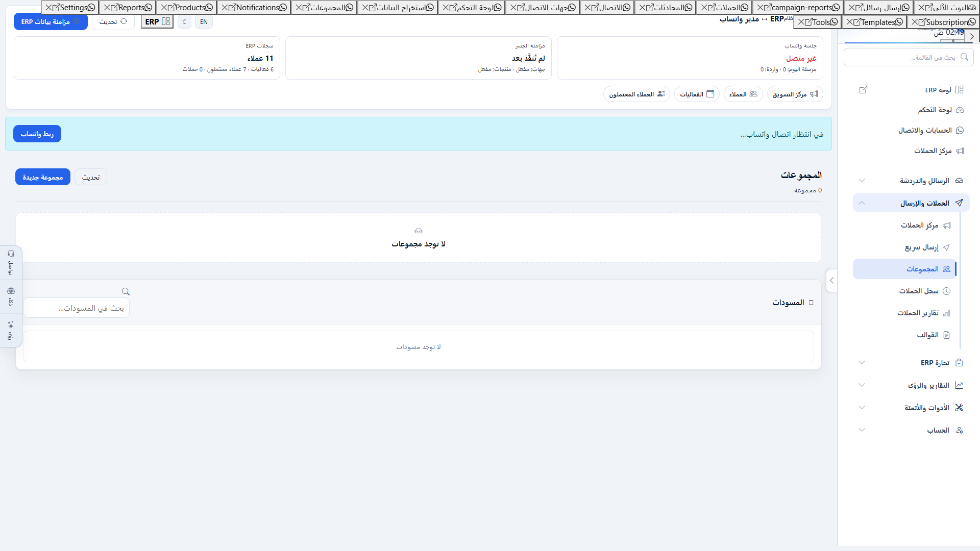This screenshot has width=980, height=551.
Task: Open مركز الحملات under الحملات والإرسال
Action: (x=904, y=226)
